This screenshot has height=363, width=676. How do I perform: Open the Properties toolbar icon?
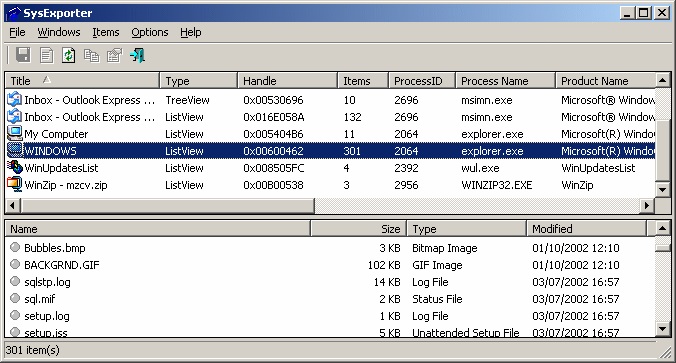(115, 55)
